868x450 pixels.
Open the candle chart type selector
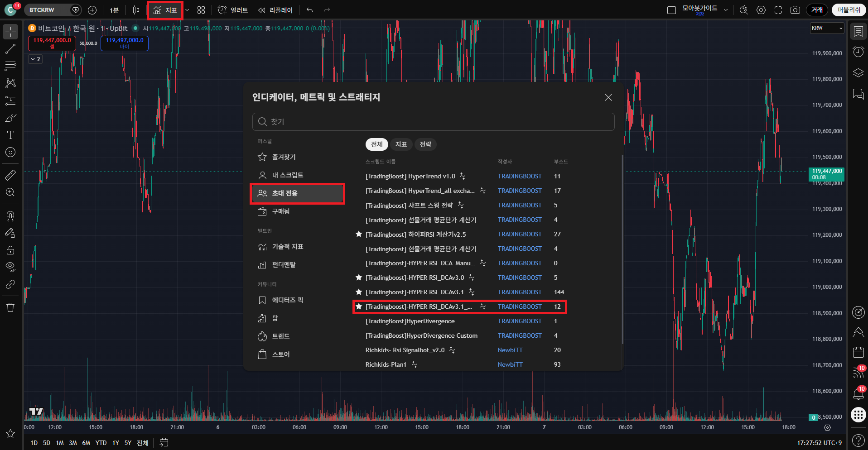(x=136, y=10)
